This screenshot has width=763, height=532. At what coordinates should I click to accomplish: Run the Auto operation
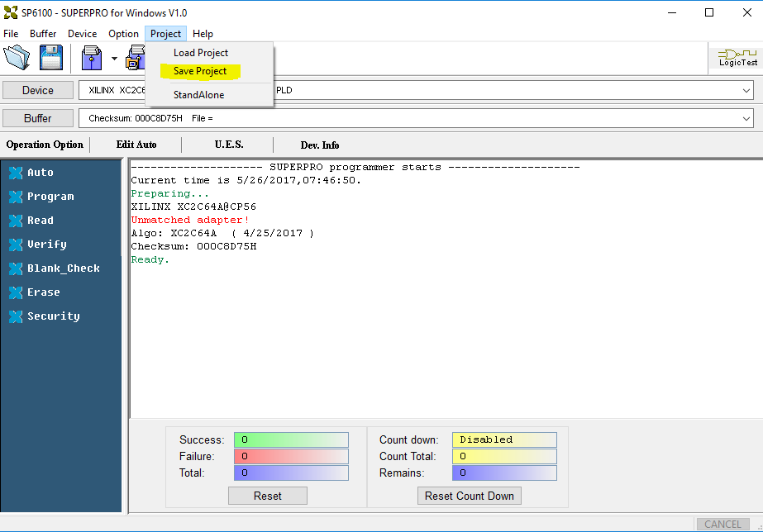(x=40, y=173)
